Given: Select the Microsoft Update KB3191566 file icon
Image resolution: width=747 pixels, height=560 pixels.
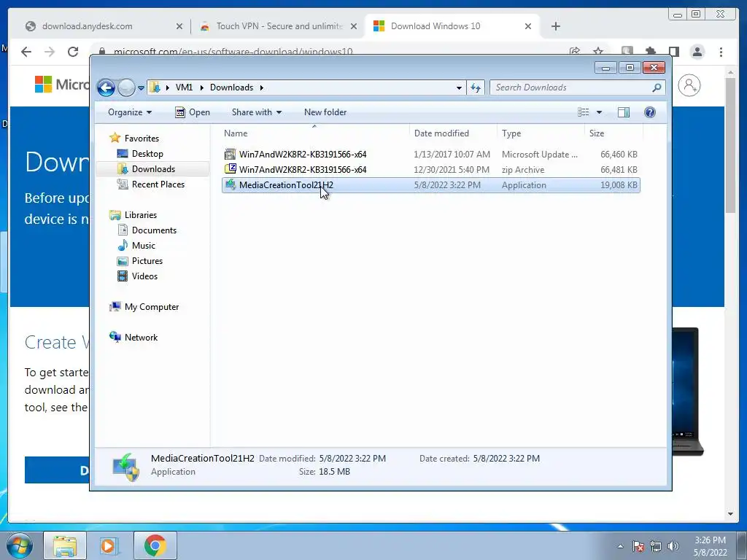Looking at the screenshot, I should coord(230,154).
